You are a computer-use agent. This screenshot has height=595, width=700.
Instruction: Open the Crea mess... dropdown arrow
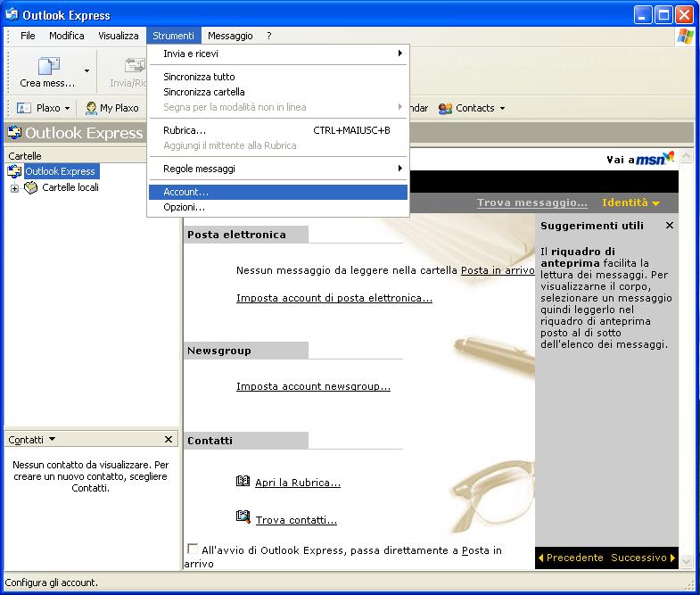coord(86,70)
